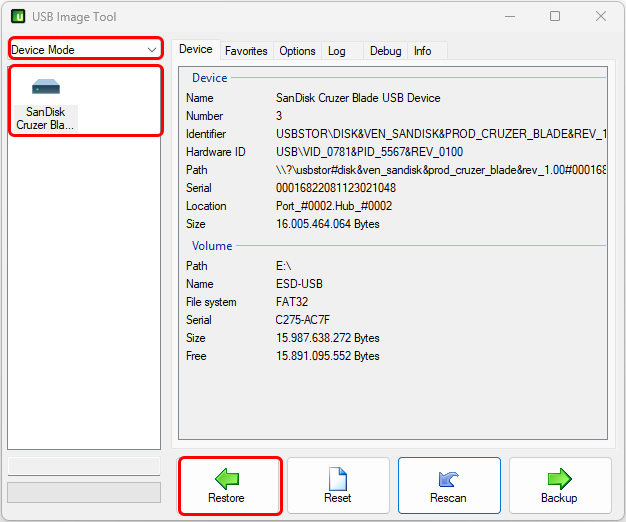This screenshot has width=626, height=522.
Task: Click the device Path value starting with \\?\usbstor
Action: (x=441, y=170)
